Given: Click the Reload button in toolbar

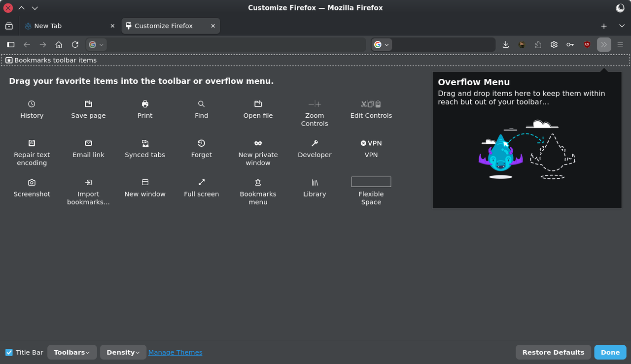Looking at the screenshot, I should coord(75,45).
